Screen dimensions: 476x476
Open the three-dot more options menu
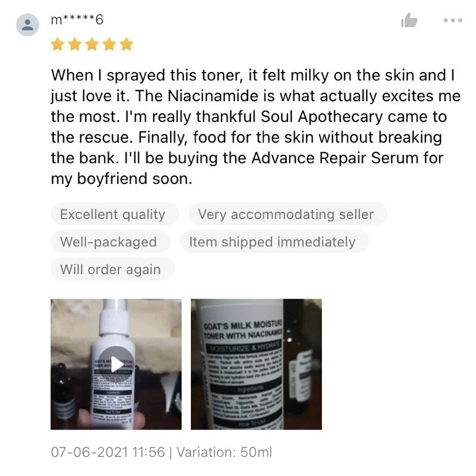(453, 20)
